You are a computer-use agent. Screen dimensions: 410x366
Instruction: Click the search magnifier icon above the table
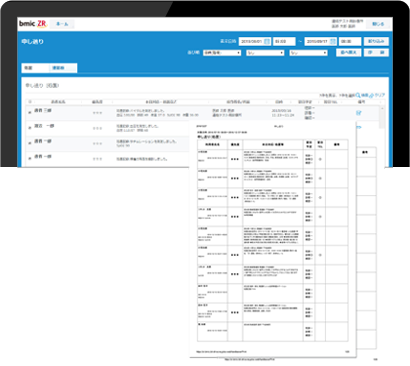click(358, 95)
